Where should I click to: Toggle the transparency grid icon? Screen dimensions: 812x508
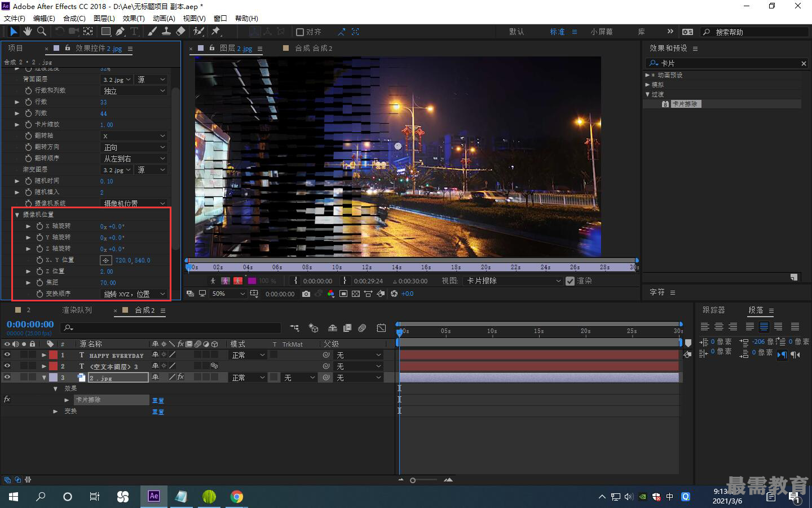coord(356,294)
